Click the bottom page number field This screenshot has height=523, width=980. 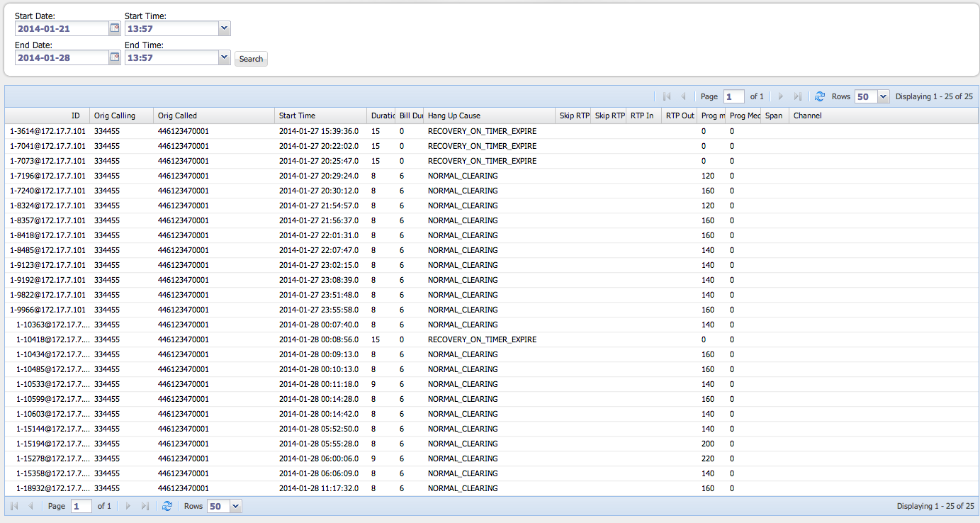coord(81,506)
